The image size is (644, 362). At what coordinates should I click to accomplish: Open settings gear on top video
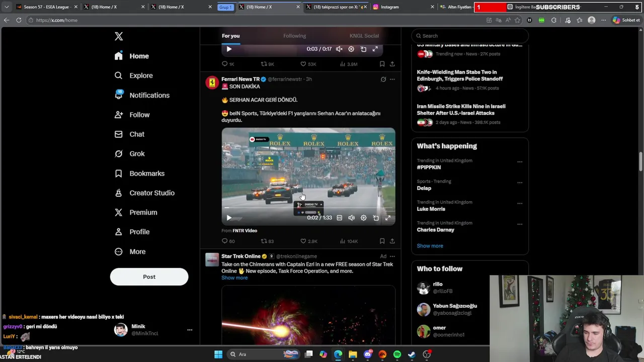click(x=351, y=49)
